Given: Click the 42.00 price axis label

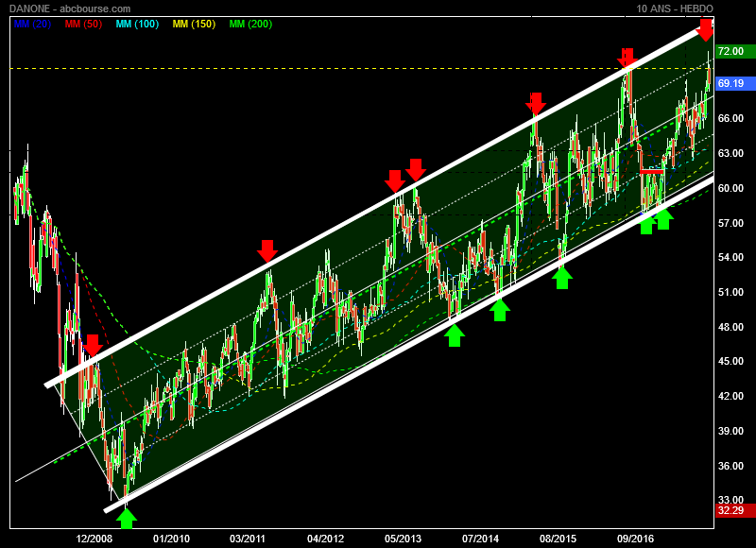Looking at the screenshot, I should coord(730,396).
